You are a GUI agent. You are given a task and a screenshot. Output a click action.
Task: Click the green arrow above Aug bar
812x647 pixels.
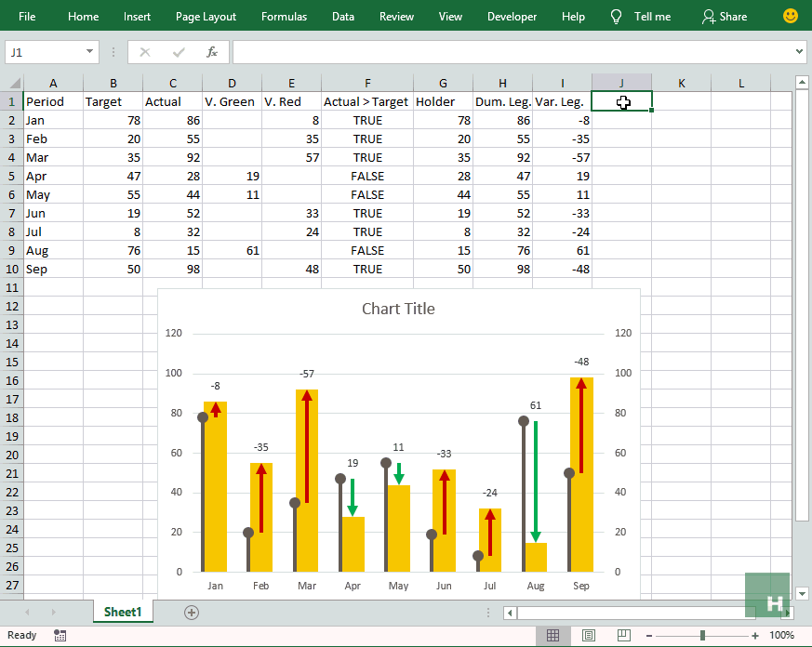536,482
